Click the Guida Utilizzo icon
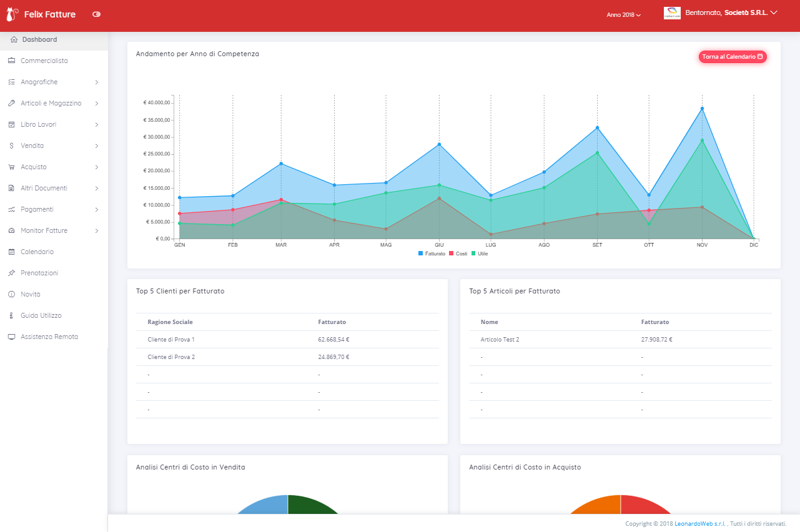The image size is (800, 532). point(11,315)
